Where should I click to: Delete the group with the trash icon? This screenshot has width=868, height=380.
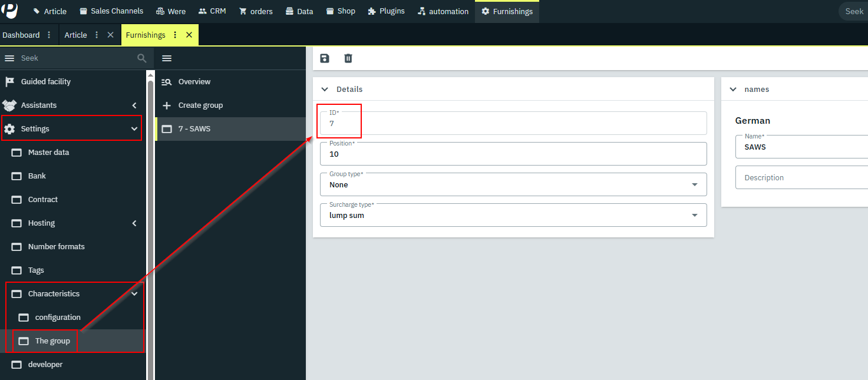(x=348, y=58)
